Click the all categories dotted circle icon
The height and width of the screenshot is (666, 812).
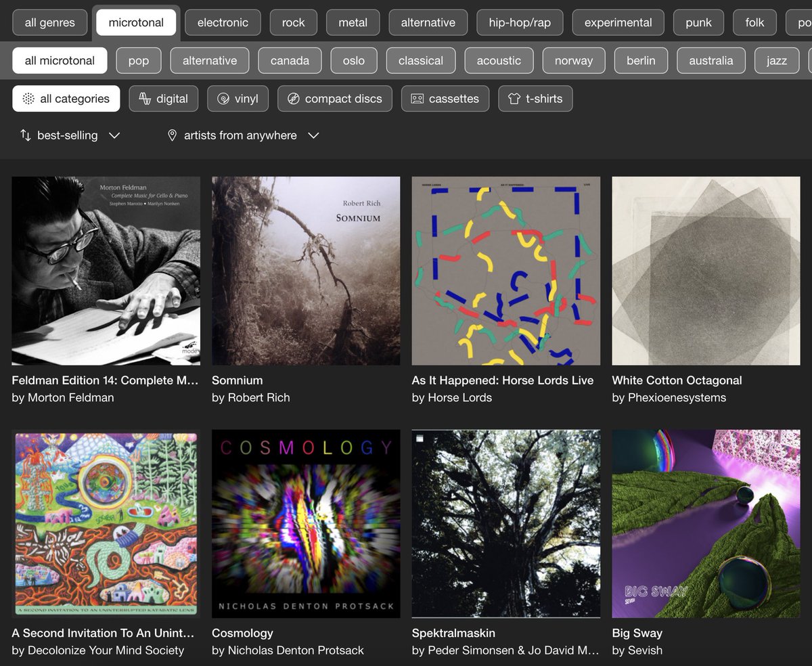(28, 99)
